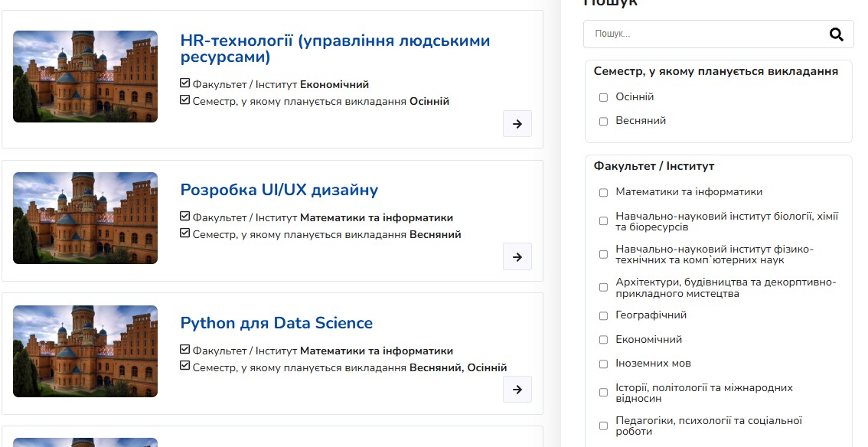Click the search magnifier icon
Viewport: 868px width, 447px height.
pyautogui.click(x=836, y=34)
